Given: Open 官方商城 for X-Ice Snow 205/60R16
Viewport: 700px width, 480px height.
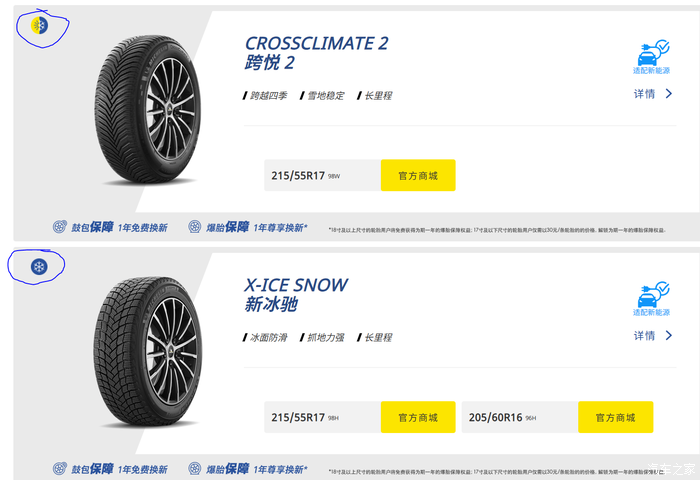Looking at the screenshot, I should (615, 417).
